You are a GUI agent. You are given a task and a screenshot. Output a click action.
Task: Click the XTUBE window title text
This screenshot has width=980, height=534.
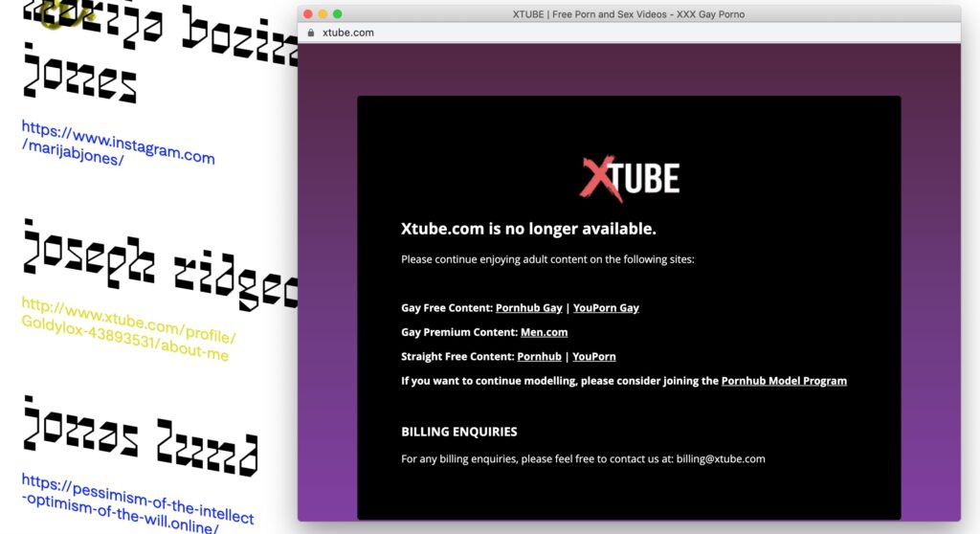point(628,14)
